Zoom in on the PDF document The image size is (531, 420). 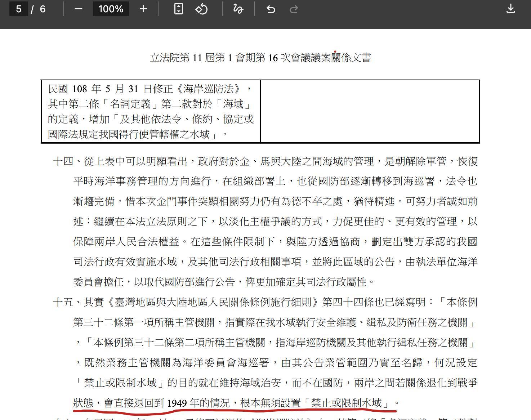[x=143, y=9]
